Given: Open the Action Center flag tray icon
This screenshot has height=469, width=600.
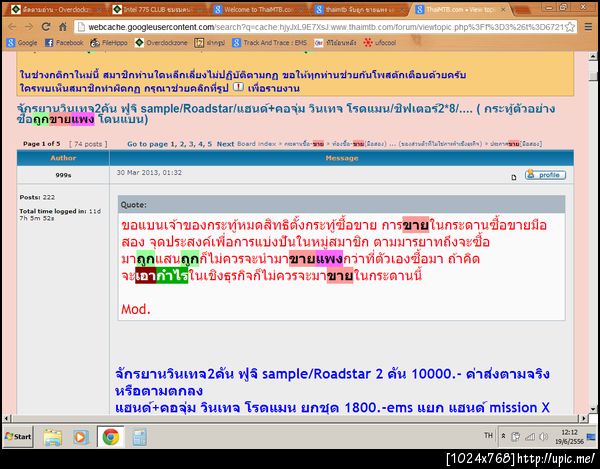Looking at the screenshot, I should tap(515, 436).
